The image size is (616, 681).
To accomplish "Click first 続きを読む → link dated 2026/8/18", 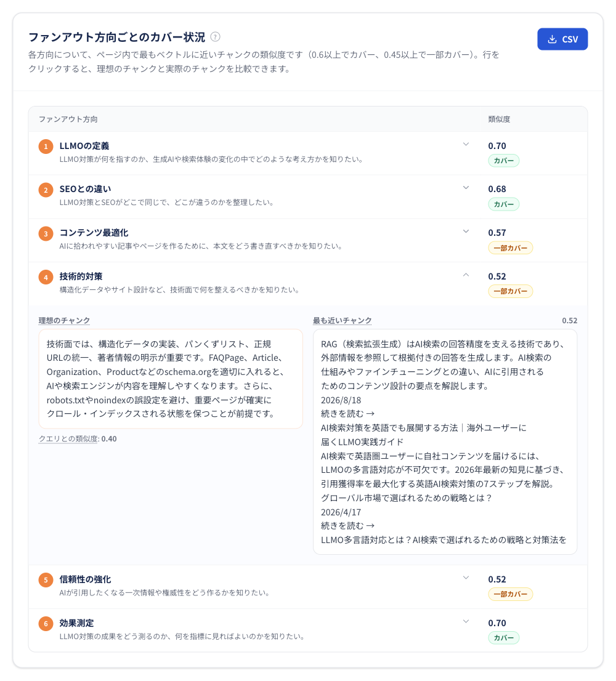I will click(347, 414).
